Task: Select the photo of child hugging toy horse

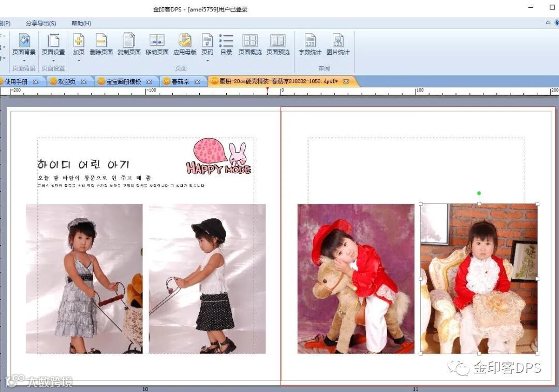Action: point(356,278)
